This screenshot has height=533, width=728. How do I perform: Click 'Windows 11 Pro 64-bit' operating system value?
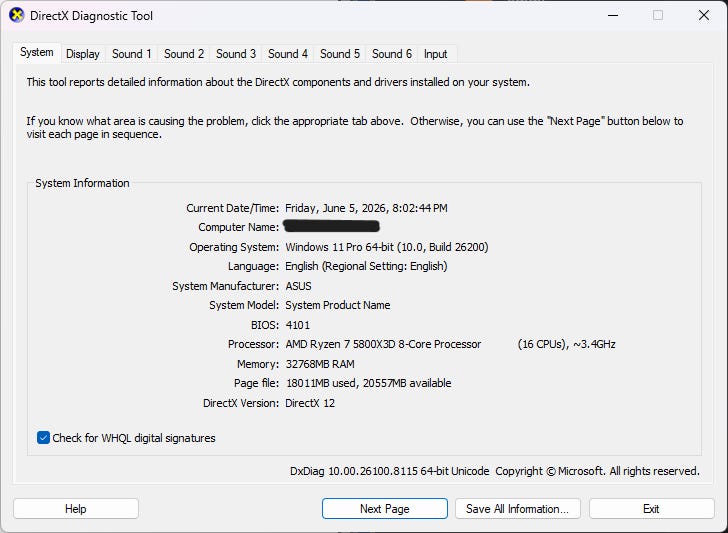(387, 247)
